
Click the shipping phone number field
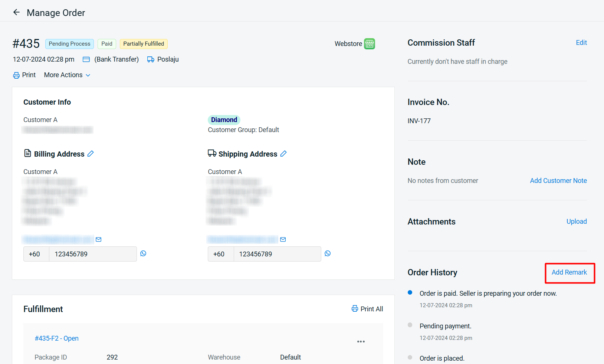[x=277, y=254]
